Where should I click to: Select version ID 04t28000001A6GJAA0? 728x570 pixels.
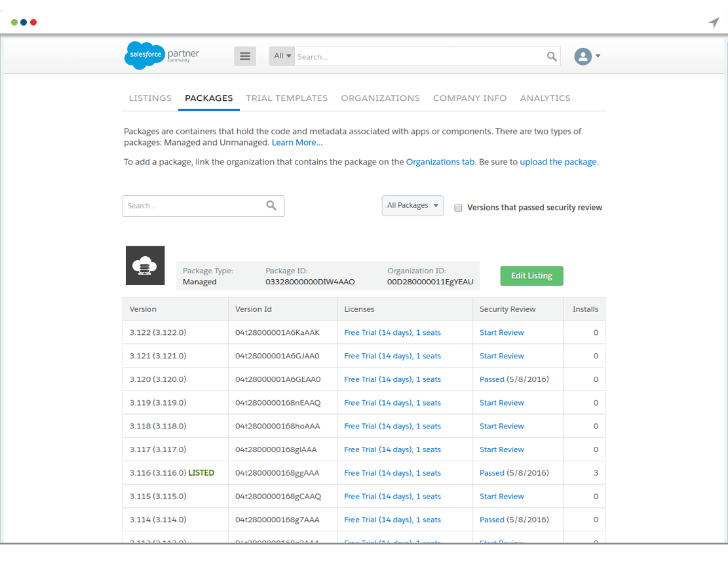pos(277,356)
